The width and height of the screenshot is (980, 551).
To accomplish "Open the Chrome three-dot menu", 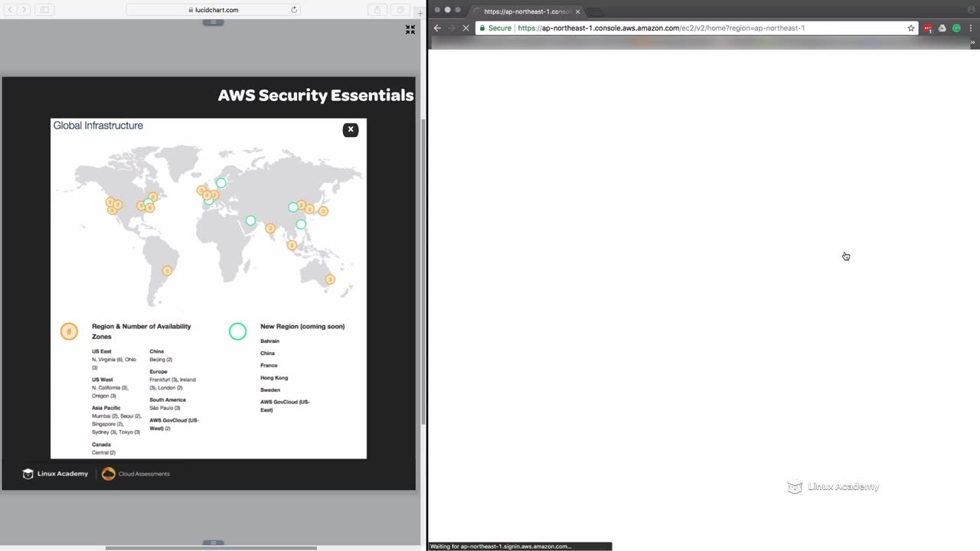I will click(970, 28).
